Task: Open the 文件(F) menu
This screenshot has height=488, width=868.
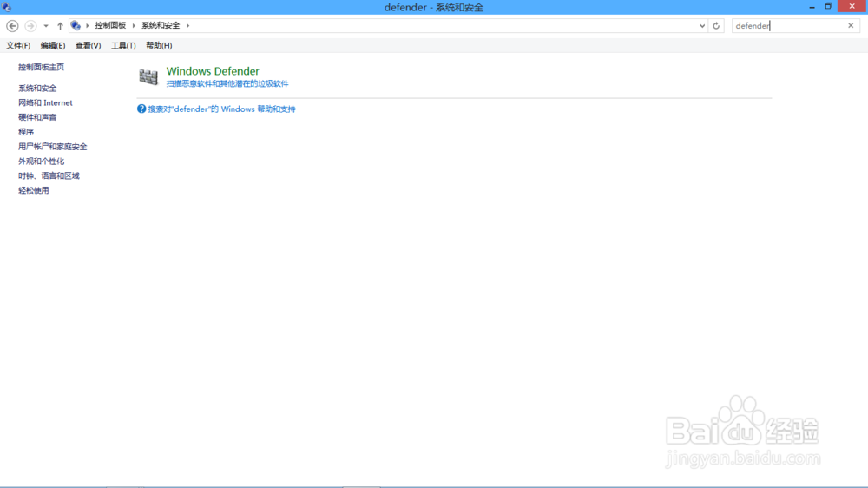Action: coord(18,45)
